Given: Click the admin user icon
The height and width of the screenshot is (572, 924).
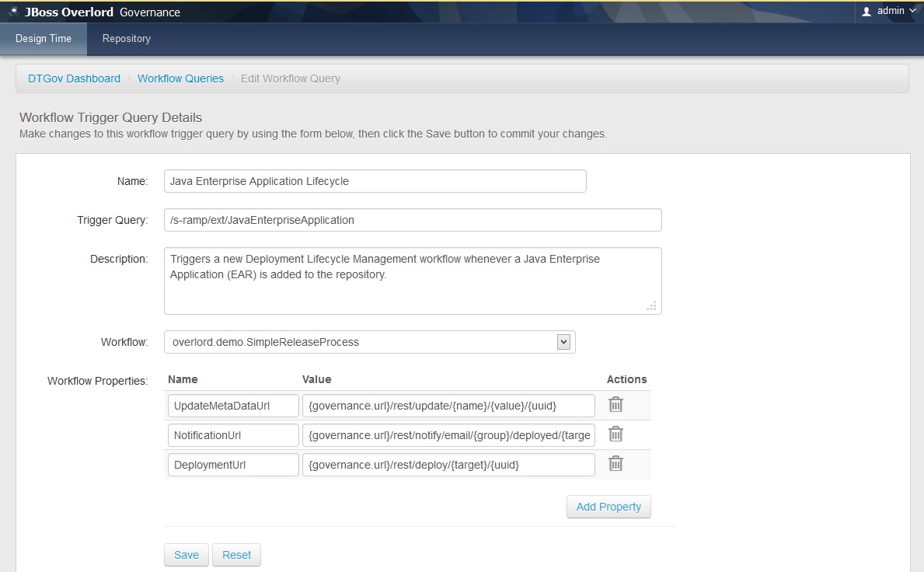Looking at the screenshot, I should point(866,11).
